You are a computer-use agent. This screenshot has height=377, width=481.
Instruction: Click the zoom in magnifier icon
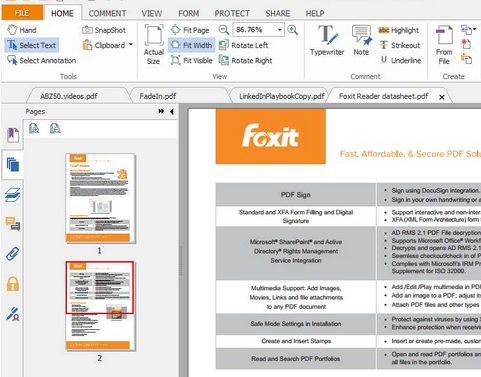click(293, 30)
